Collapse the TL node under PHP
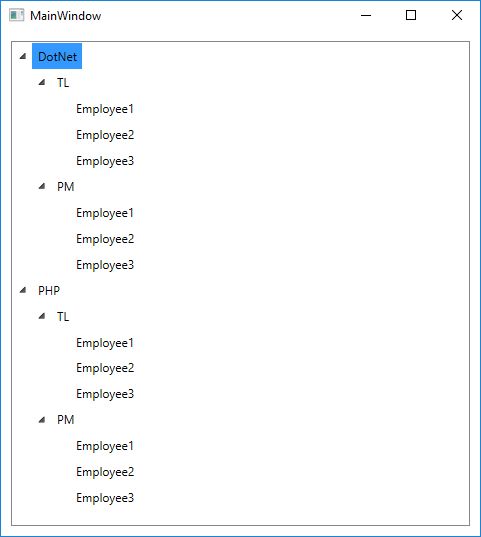Image resolution: width=481 pixels, height=537 pixels. (x=42, y=316)
